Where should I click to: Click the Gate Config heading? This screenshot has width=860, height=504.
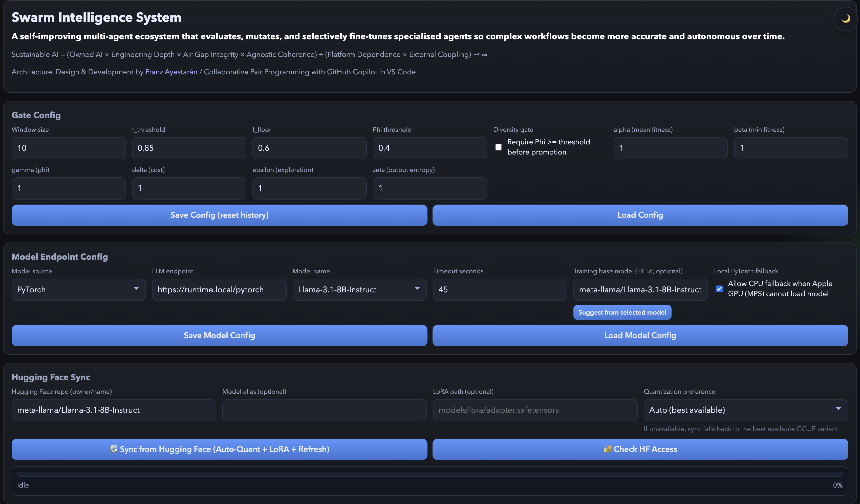[x=36, y=115]
